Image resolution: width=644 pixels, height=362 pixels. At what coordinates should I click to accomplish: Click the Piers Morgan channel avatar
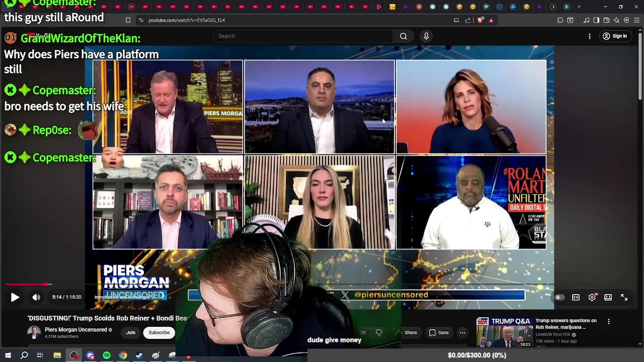point(34,333)
